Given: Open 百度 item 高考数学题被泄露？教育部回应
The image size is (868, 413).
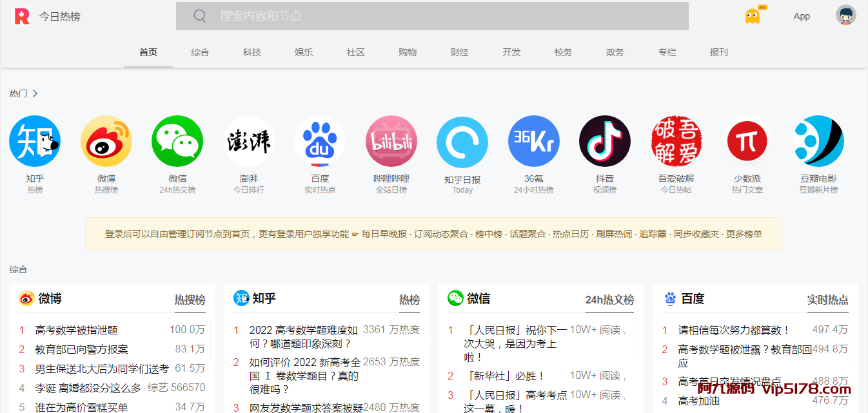Looking at the screenshot, I should (745, 356).
